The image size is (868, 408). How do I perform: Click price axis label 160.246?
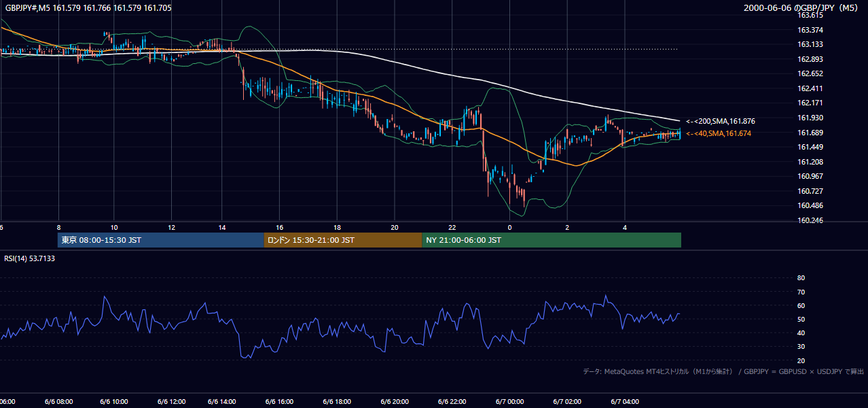tap(810, 220)
